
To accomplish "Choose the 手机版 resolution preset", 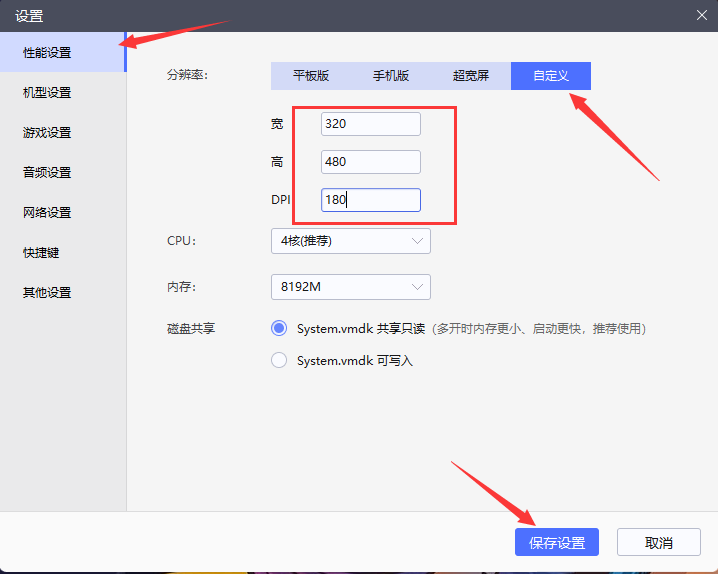I will pos(391,76).
